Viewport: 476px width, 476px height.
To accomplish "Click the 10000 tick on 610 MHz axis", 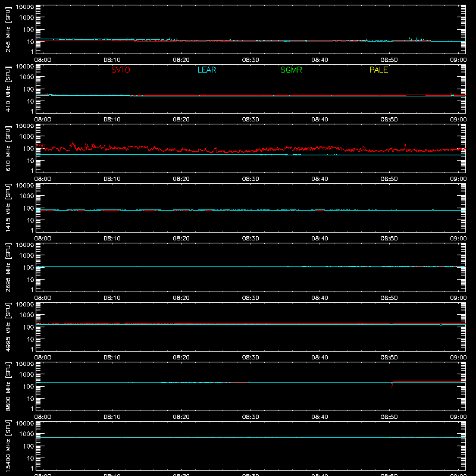I will (x=25, y=126).
